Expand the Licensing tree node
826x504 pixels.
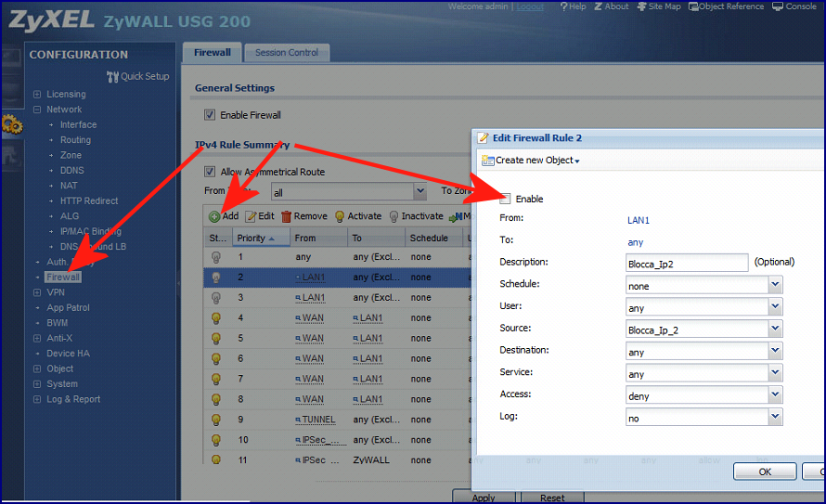tap(37, 95)
